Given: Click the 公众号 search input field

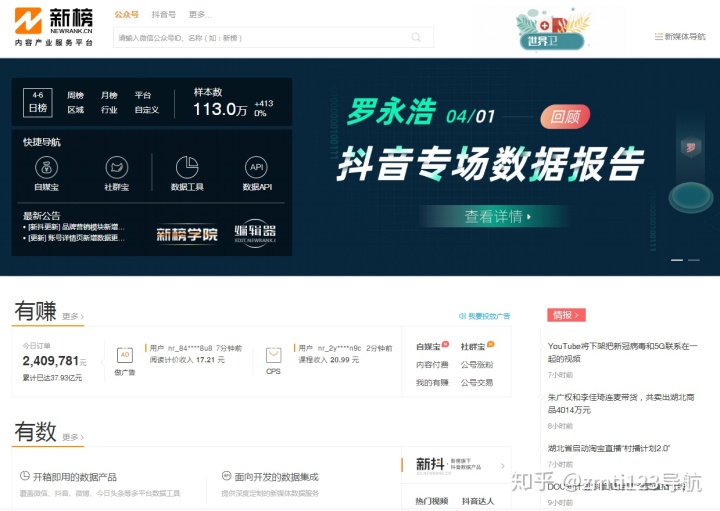Looking at the screenshot, I should tap(273, 37).
